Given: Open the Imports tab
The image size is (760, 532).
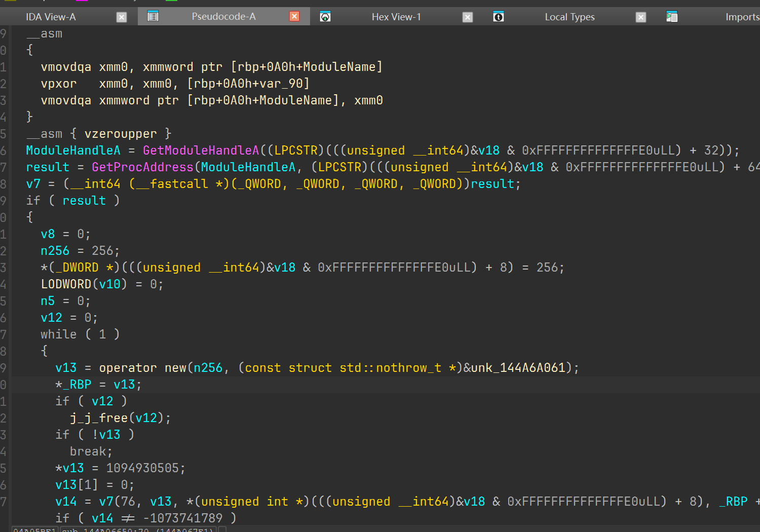Looking at the screenshot, I should tap(742, 17).
